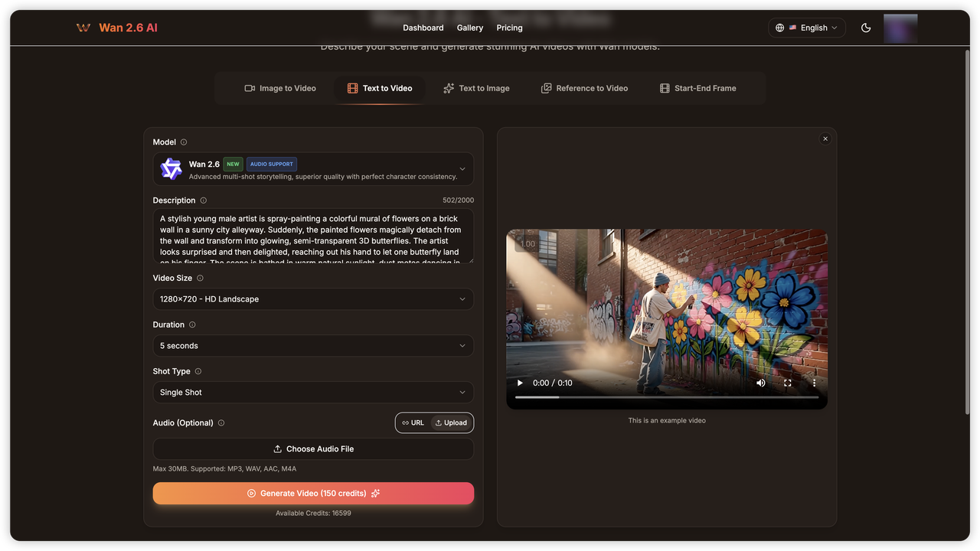Screen dimensions: 980x551
Task: Switch audio input to URL mode
Action: pos(413,422)
